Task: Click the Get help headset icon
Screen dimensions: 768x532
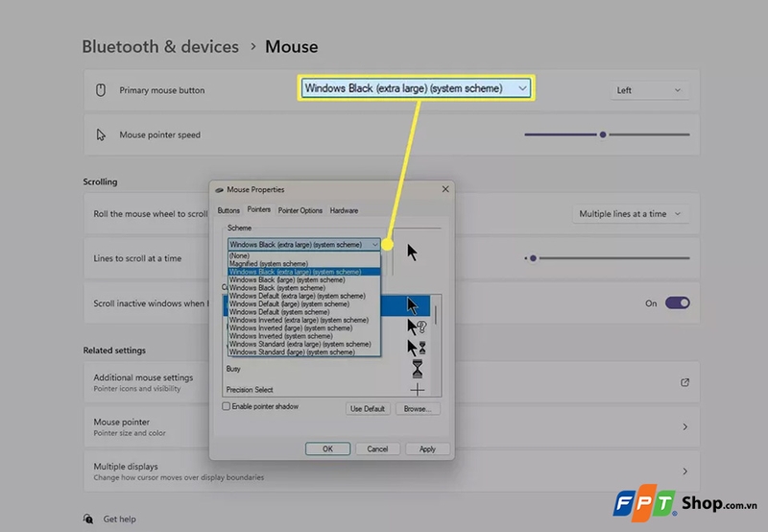Action: click(88, 519)
